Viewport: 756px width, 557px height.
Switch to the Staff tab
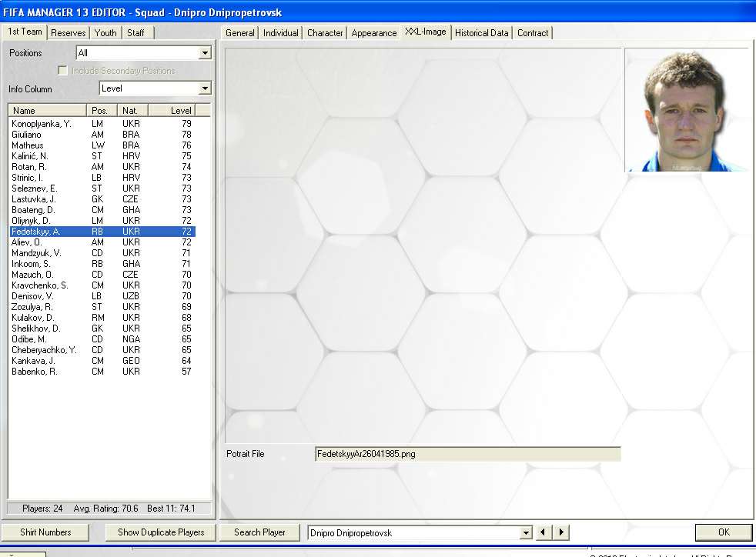coord(135,32)
